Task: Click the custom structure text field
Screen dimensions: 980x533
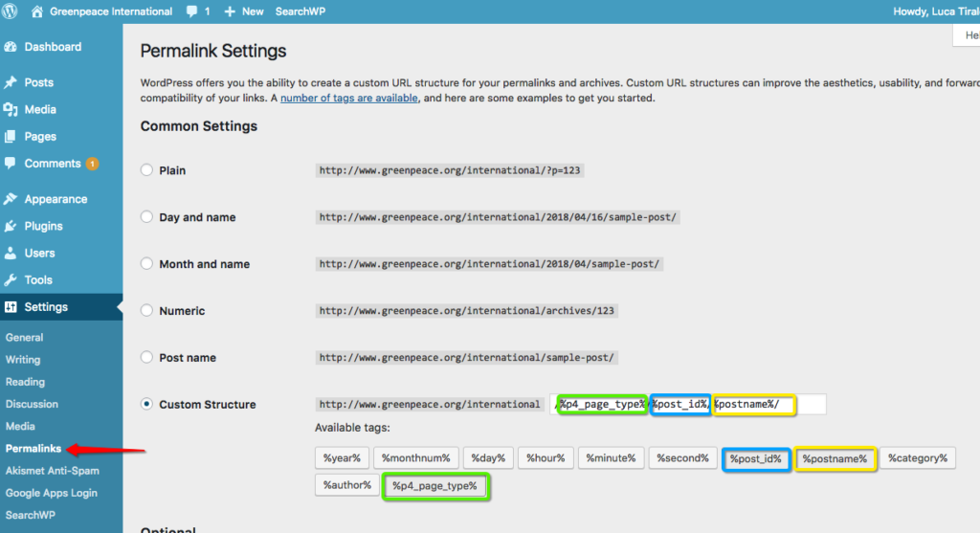Action: 688,404
